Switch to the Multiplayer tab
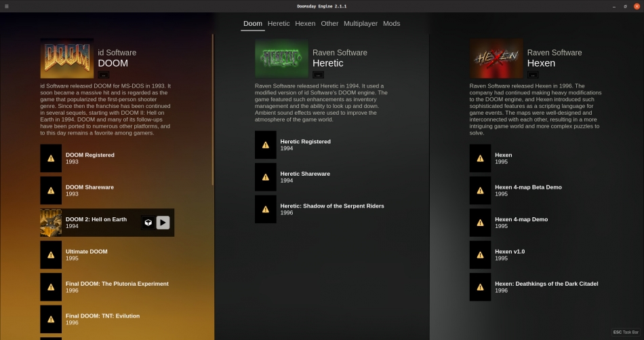 (x=361, y=24)
